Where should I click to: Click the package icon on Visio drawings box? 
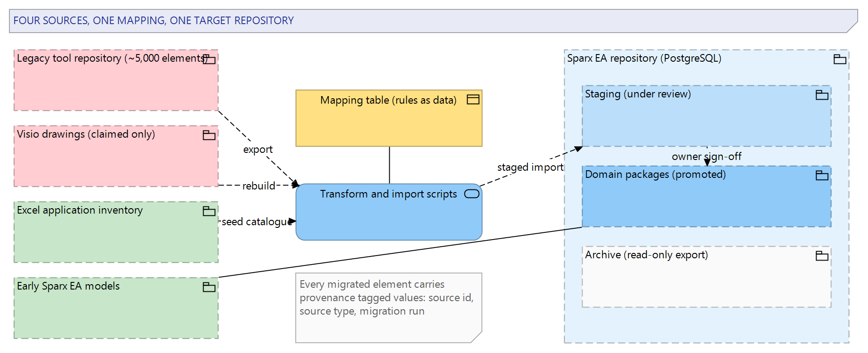point(209,135)
